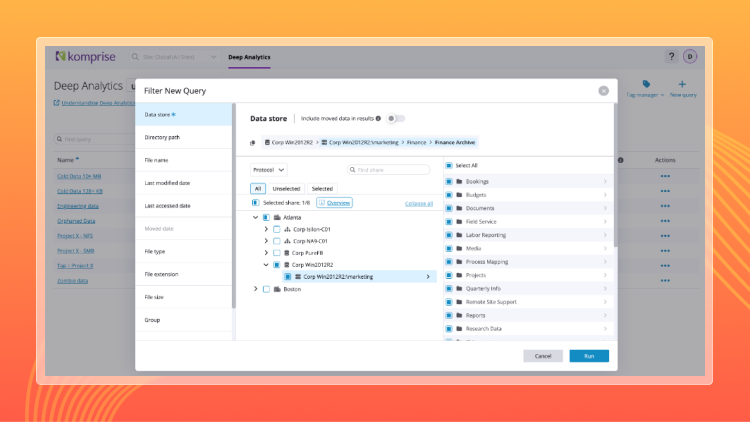Open the help question mark icon
The image size is (750, 422).
pos(671,56)
